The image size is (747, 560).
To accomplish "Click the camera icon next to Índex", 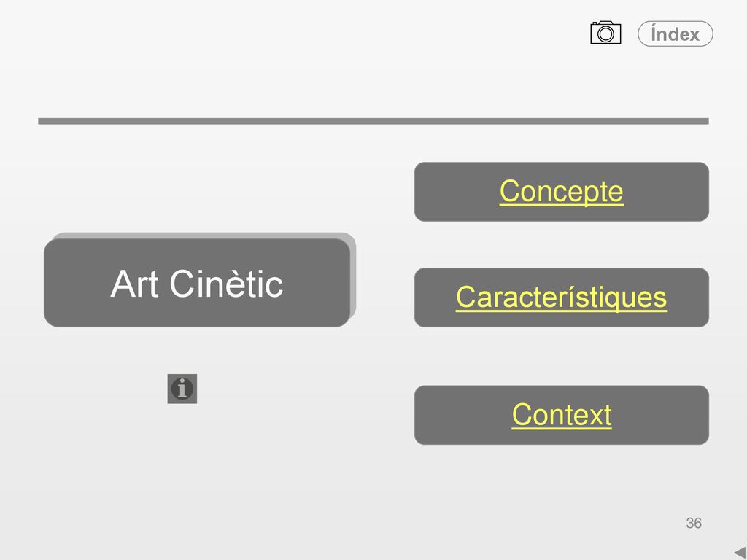I will (x=605, y=33).
